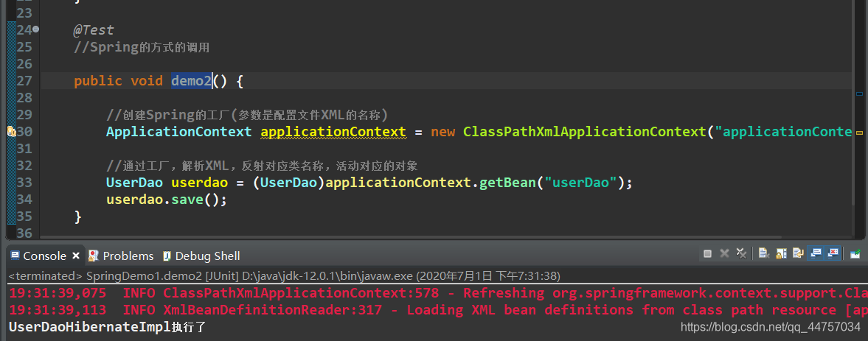The image size is (868, 341).
Task: Pin the console view
Action: [x=855, y=253]
